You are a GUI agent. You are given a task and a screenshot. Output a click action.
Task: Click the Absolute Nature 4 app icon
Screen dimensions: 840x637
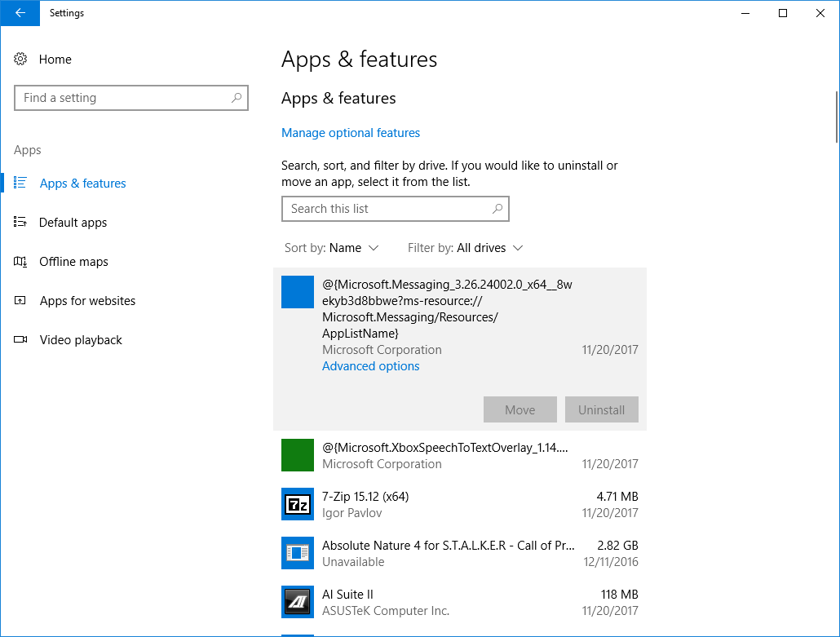[298, 553]
